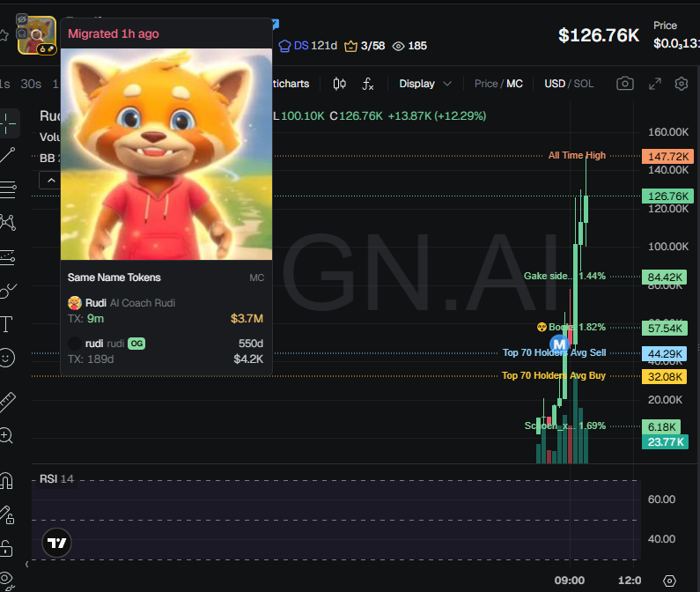The width and height of the screenshot is (700, 592).
Task: Click the 32.08K price tag
Action: tap(664, 377)
